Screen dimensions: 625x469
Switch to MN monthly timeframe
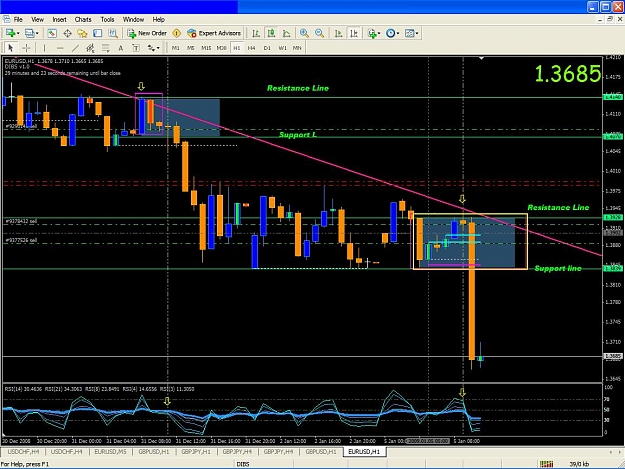[297, 48]
